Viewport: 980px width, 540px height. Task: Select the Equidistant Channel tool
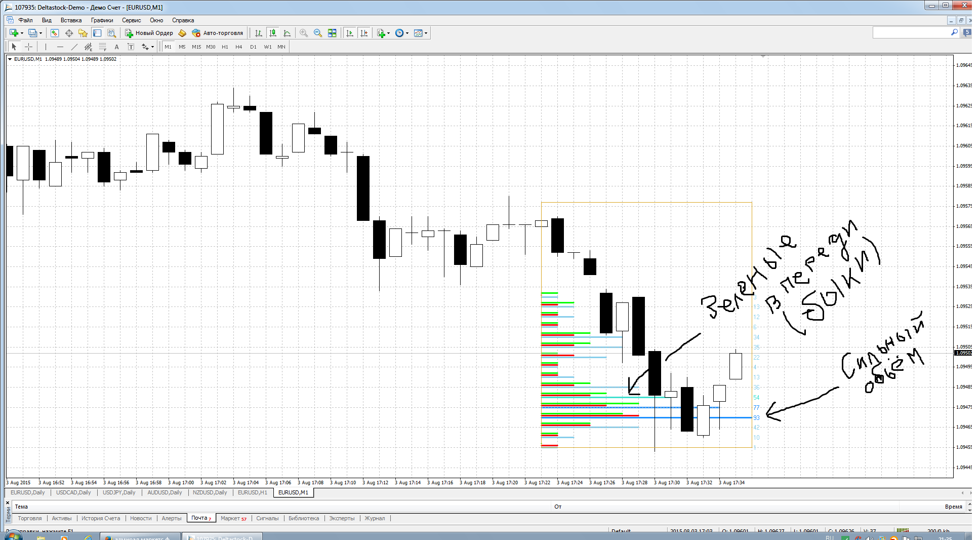[89, 47]
